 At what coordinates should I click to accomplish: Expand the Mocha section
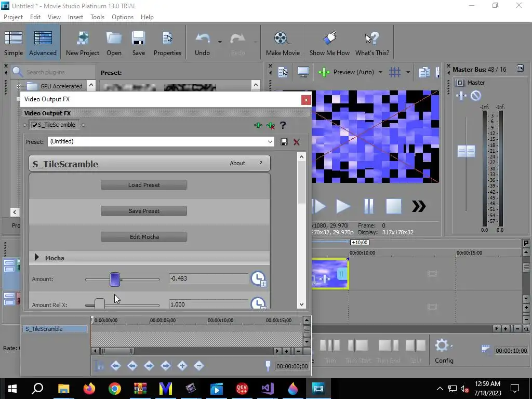point(37,258)
